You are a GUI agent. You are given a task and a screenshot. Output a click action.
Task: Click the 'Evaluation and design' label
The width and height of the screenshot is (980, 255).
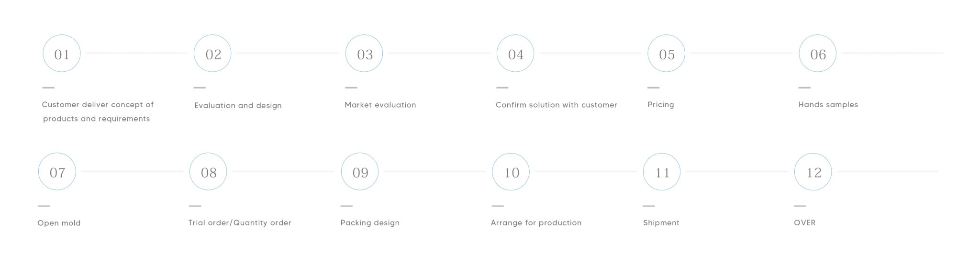pyautogui.click(x=238, y=106)
